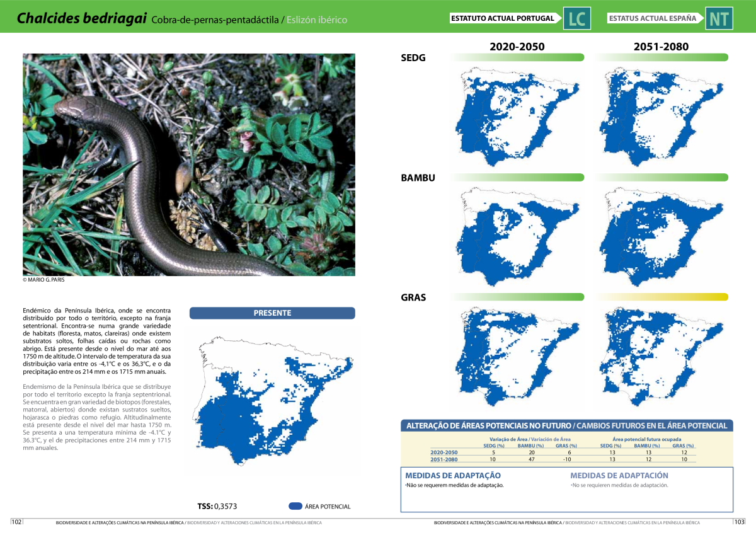Open the GRAS 2051-2080 map

tap(661, 356)
